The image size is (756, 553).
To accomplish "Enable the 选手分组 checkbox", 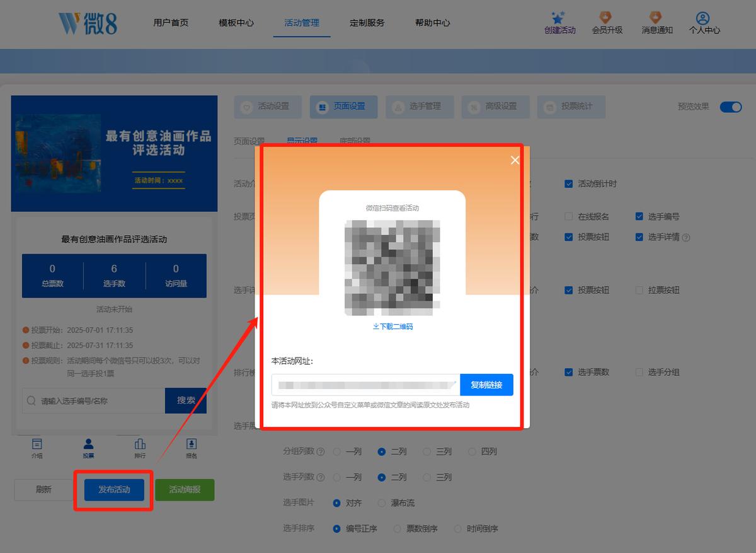I will pyautogui.click(x=639, y=372).
